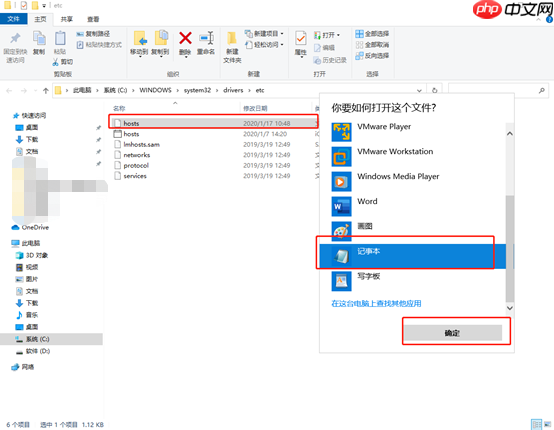Choose Word in the app list
This screenshot has height=430, width=554.
tap(413, 206)
